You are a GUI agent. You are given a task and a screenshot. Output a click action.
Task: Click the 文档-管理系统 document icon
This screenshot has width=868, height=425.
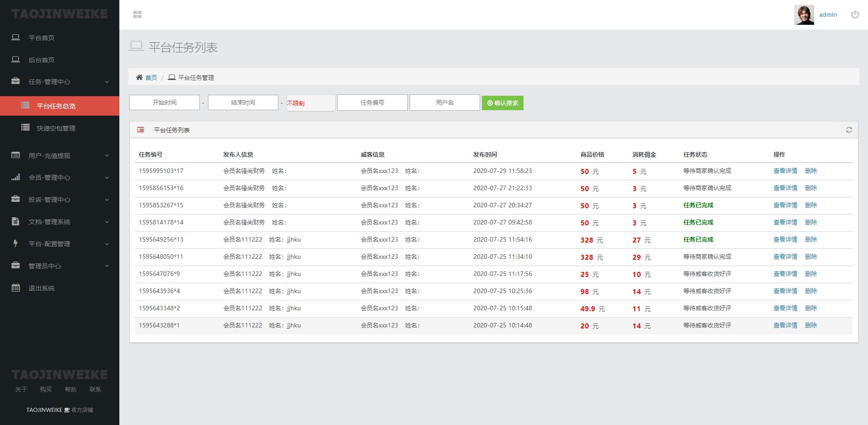tap(15, 221)
